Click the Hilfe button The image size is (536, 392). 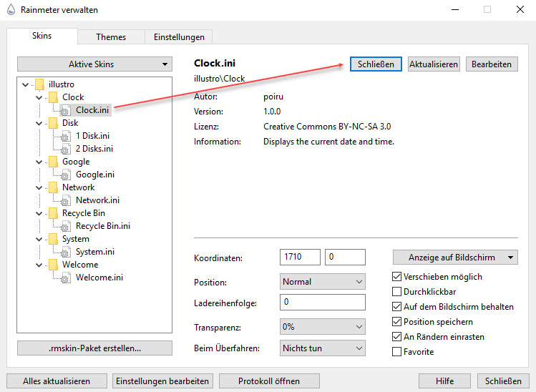click(x=444, y=381)
